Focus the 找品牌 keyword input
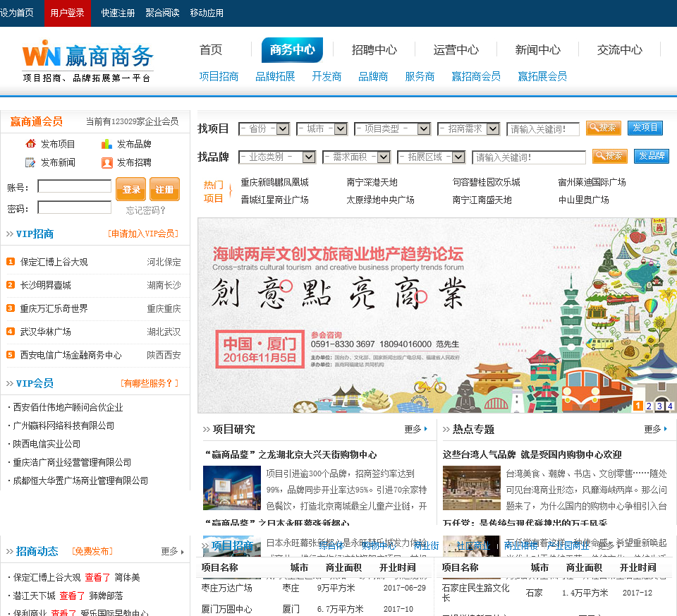Screen dimensions: 677x616 (x=529, y=157)
